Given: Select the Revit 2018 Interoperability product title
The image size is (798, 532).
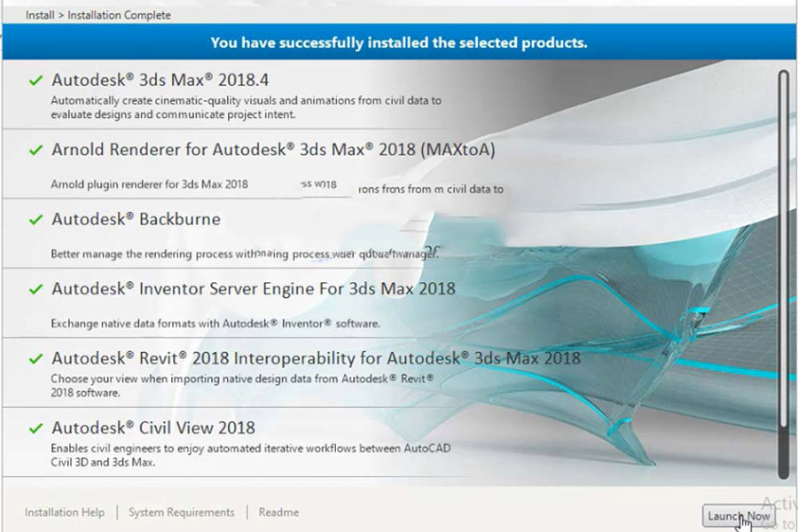Looking at the screenshot, I should [x=316, y=358].
